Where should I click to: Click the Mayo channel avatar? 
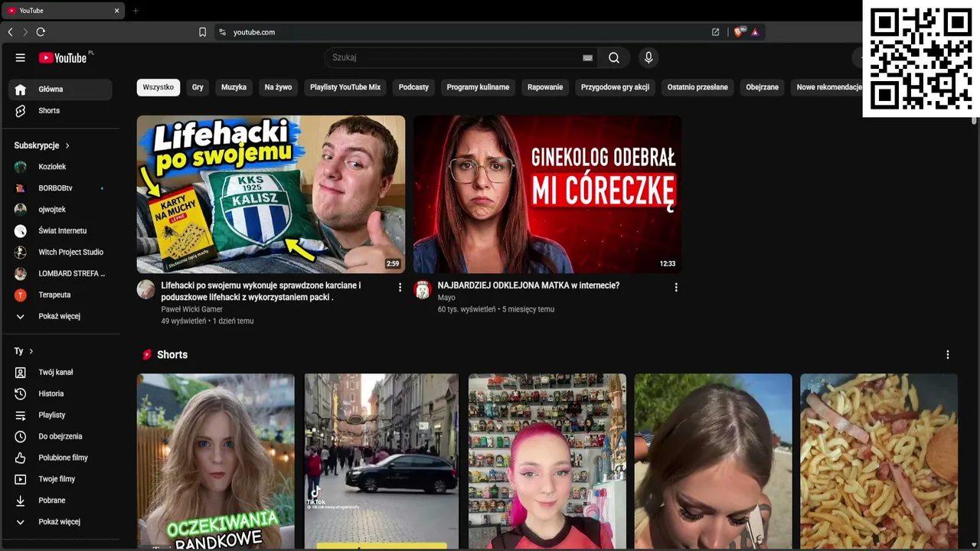point(423,289)
